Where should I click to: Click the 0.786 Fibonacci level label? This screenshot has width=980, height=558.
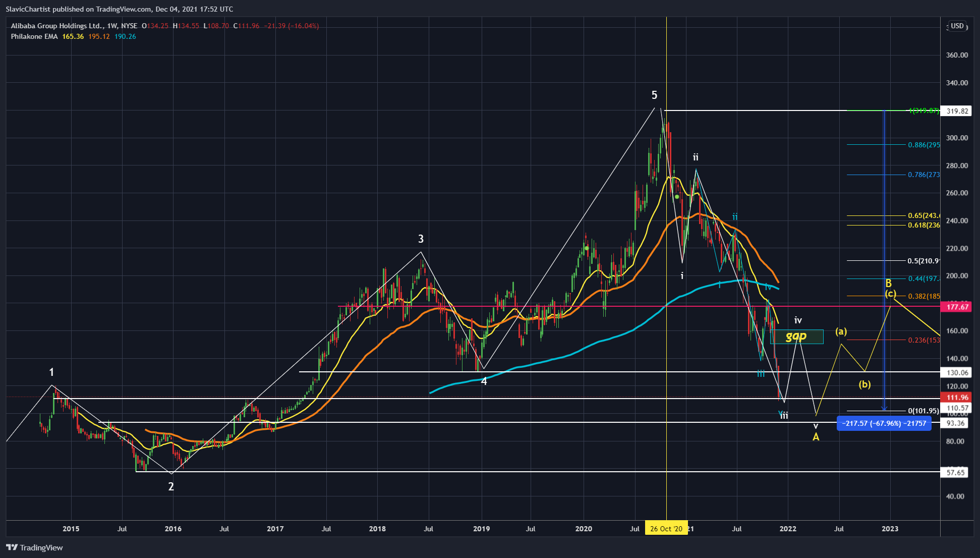pyautogui.click(x=924, y=175)
